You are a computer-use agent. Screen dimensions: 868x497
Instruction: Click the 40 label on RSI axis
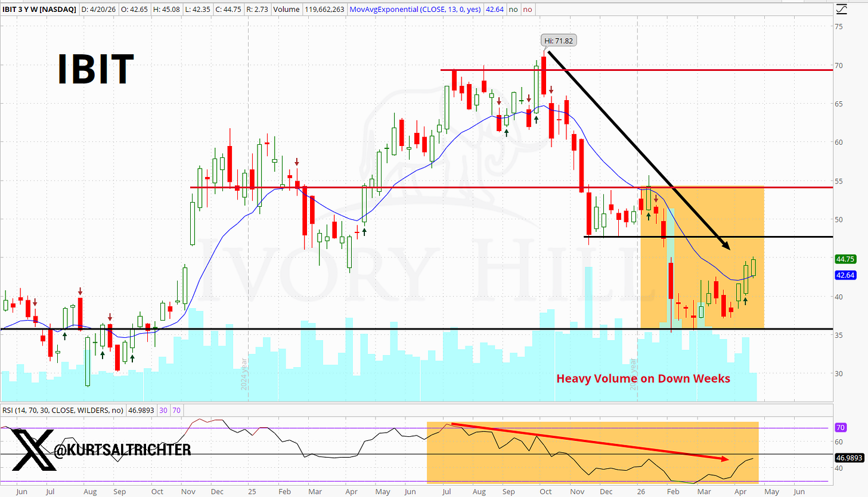(x=838, y=468)
